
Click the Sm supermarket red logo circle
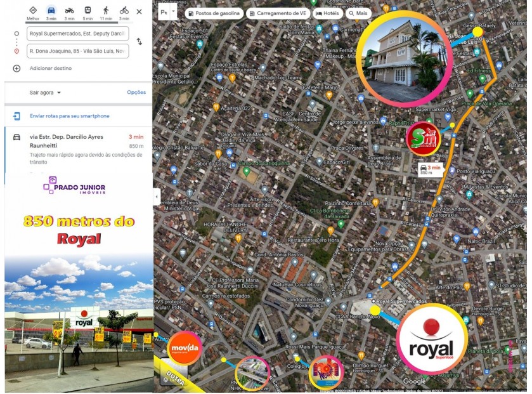point(423,138)
